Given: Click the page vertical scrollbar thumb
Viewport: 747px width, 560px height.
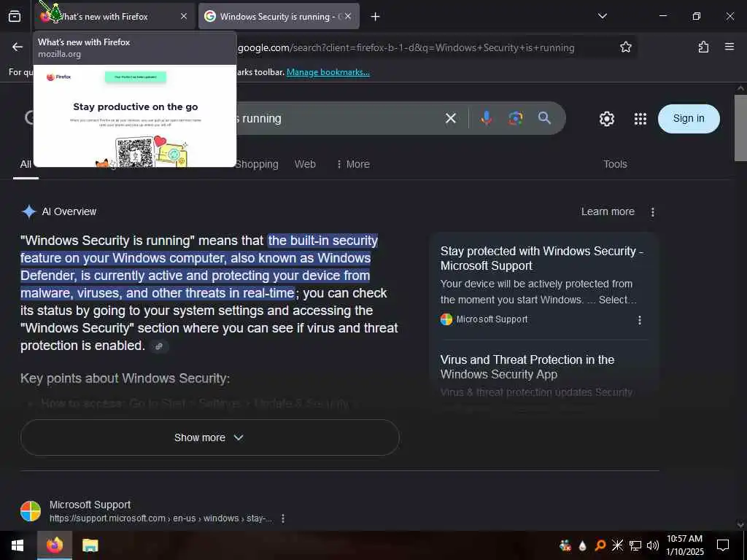Looking at the screenshot, I should [740, 128].
